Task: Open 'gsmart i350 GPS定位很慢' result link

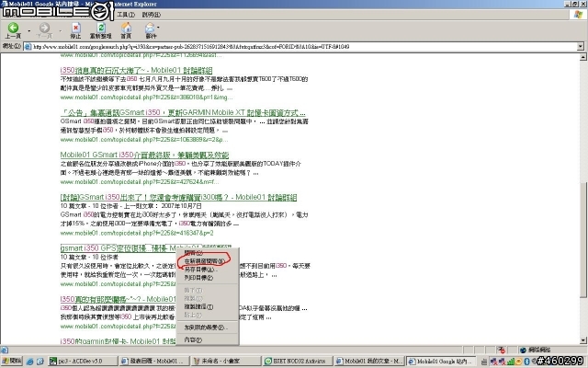Action: tap(118, 248)
